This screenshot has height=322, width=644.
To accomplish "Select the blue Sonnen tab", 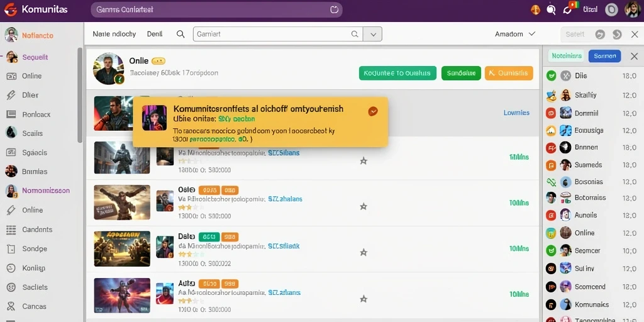I will pos(604,56).
